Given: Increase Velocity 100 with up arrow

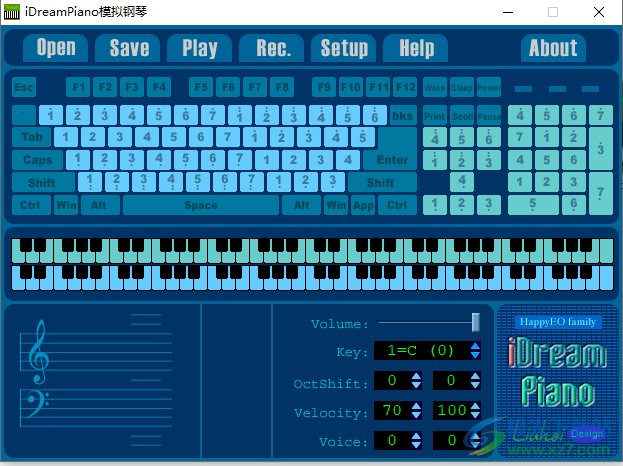Looking at the screenshot, I should [x=475, y=406].
